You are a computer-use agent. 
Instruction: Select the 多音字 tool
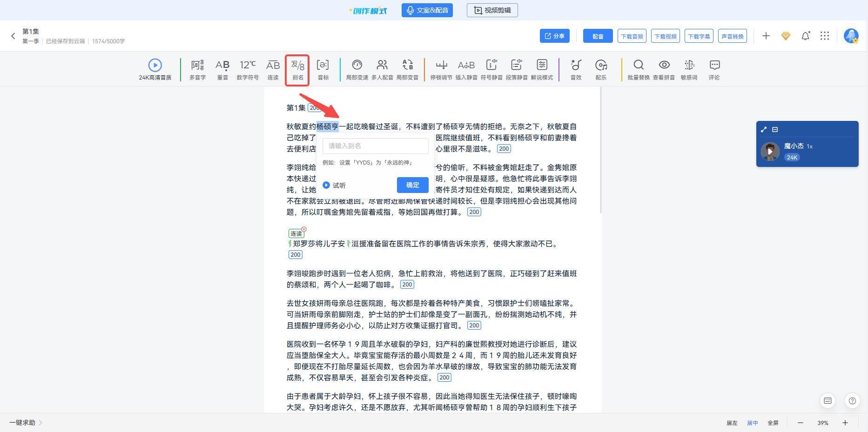pos(197,70)
